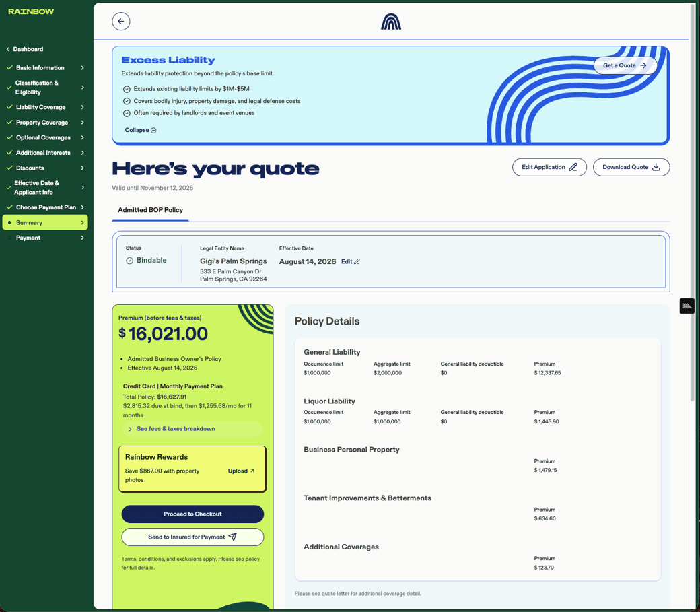Click Tenant Improvements premium $634.60

tap(545, 518)
